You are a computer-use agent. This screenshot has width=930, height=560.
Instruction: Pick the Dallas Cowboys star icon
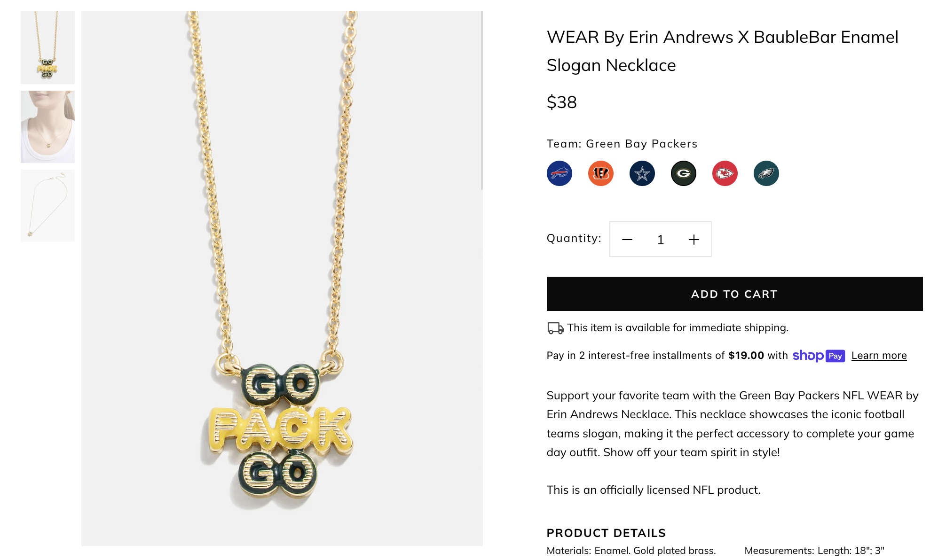point(642,173)
